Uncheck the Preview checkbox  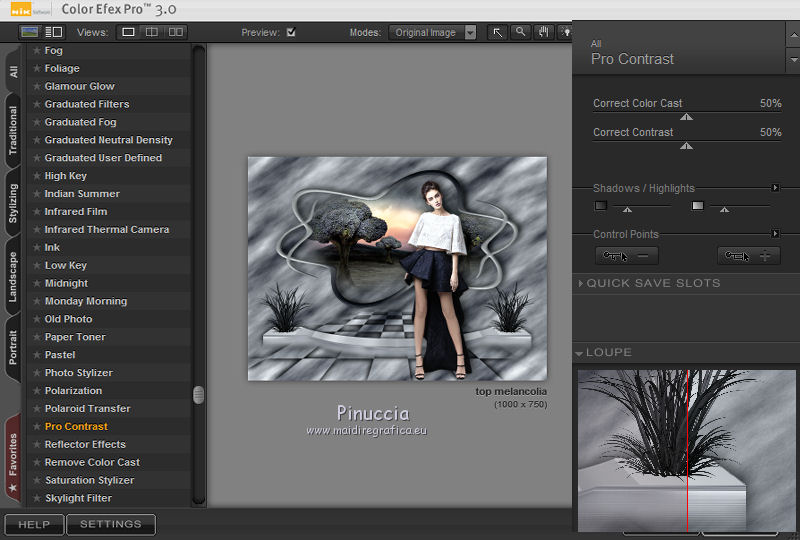[x=291, y=32]
